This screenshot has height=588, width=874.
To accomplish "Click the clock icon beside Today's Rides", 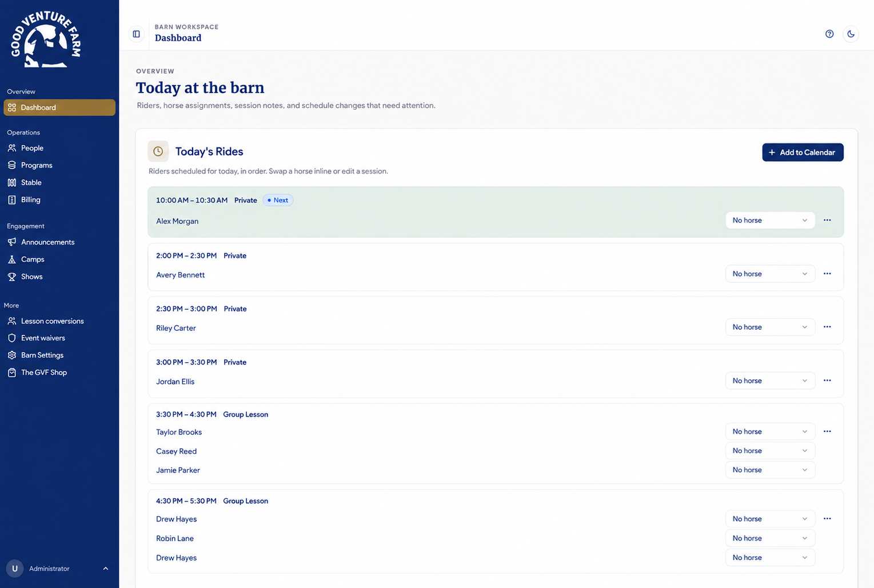I will [x=158, y=151].
